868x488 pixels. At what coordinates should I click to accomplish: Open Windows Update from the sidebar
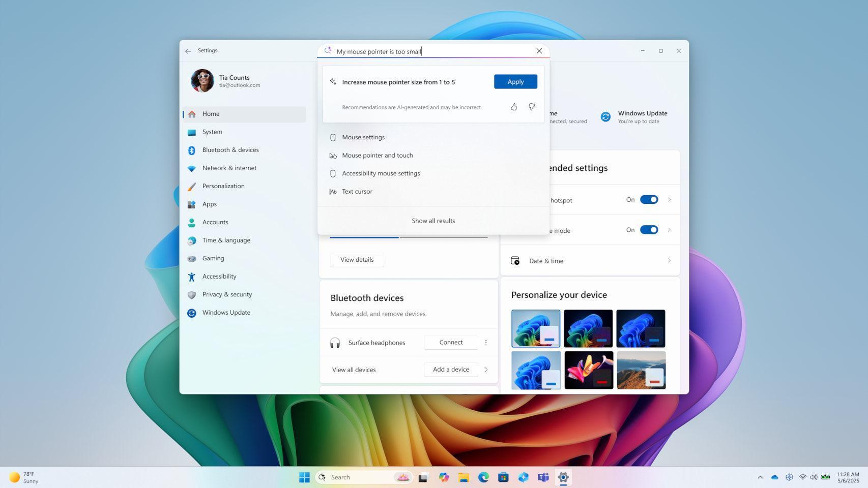226,312
